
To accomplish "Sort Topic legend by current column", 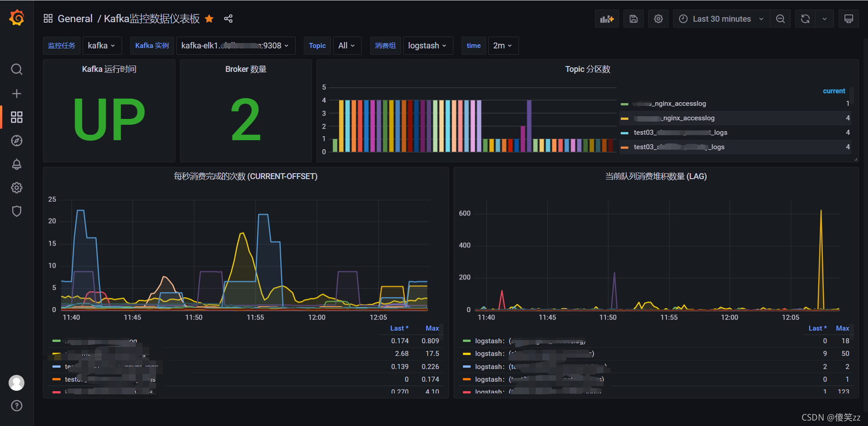I will 834,91.
